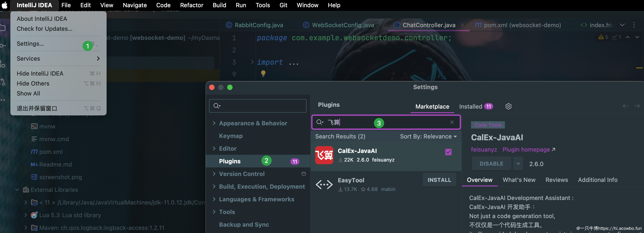Install the EasyTool plugin
This screenshot has width=644, height=233.
pyautogui.click(x=439, y=180)
